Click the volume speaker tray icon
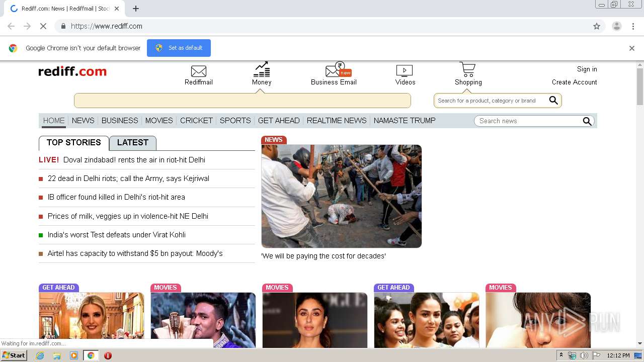 point(584,355)
